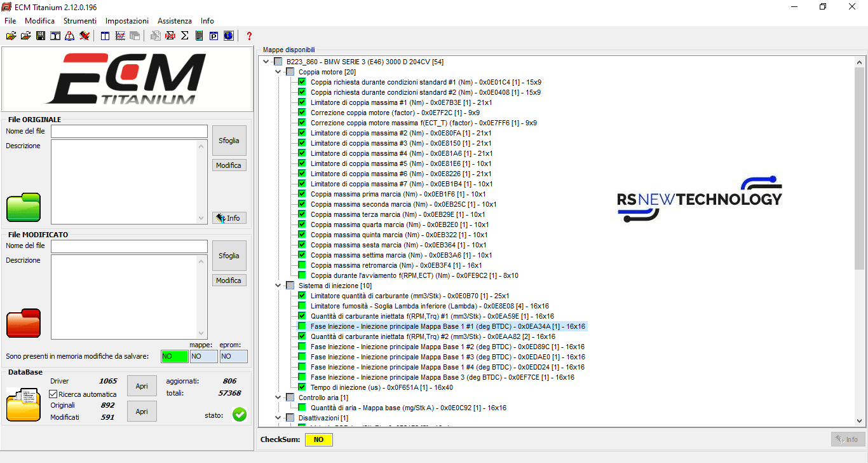Click the yellow DataBase folder icon
Screen dimensions: 868x463
tap(24, 404)
